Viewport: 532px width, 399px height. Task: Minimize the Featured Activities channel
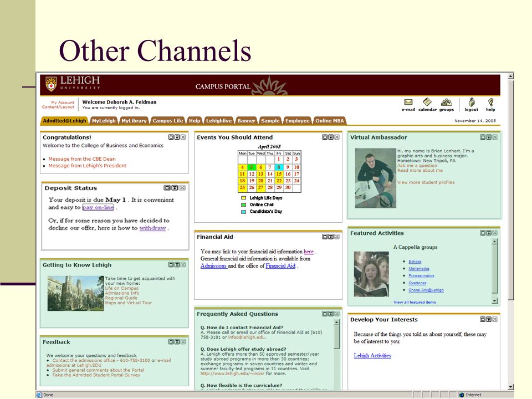(489, 233)
